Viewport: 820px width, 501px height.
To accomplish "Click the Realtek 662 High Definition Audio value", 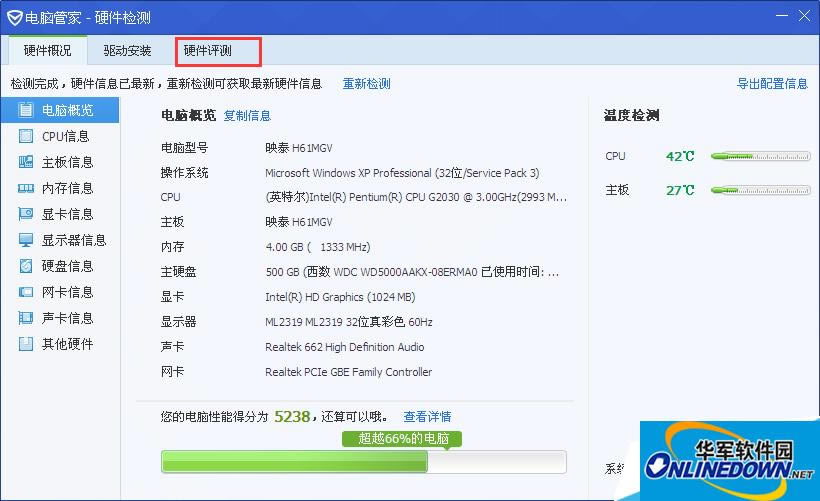I will pos(345,347).
